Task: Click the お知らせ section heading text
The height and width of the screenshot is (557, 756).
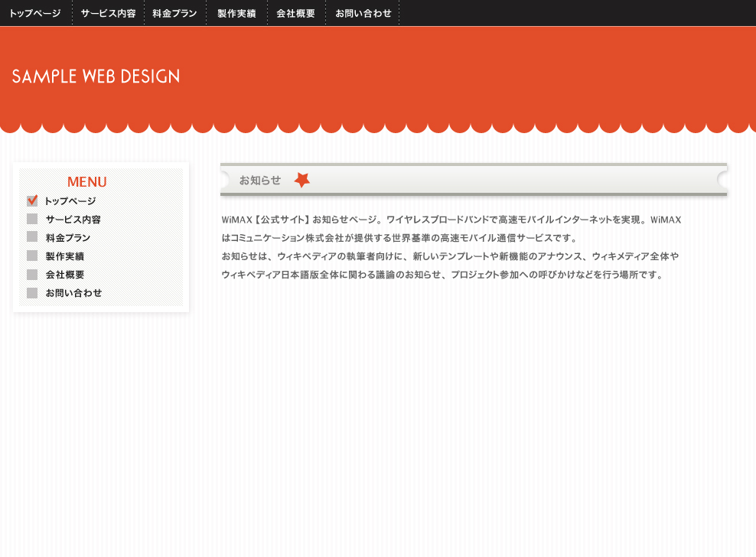Action: (x=260, y=180)
